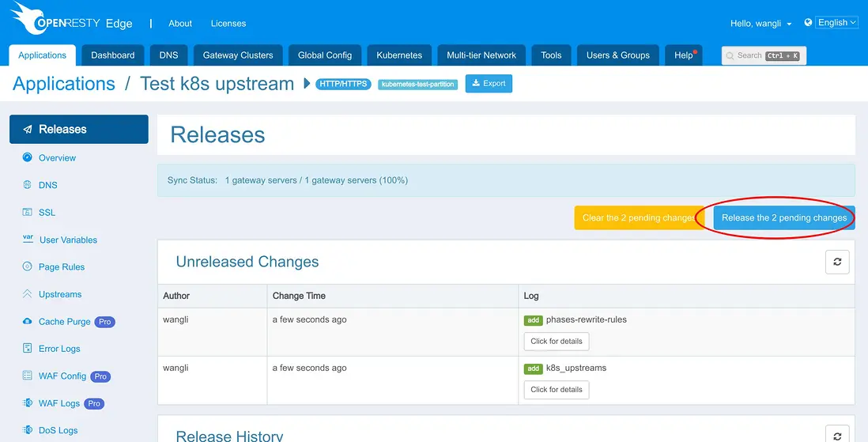This screenshot has width=868, height=442.
Task: Click the Sync Status text line
Action: tap(287, 180)
